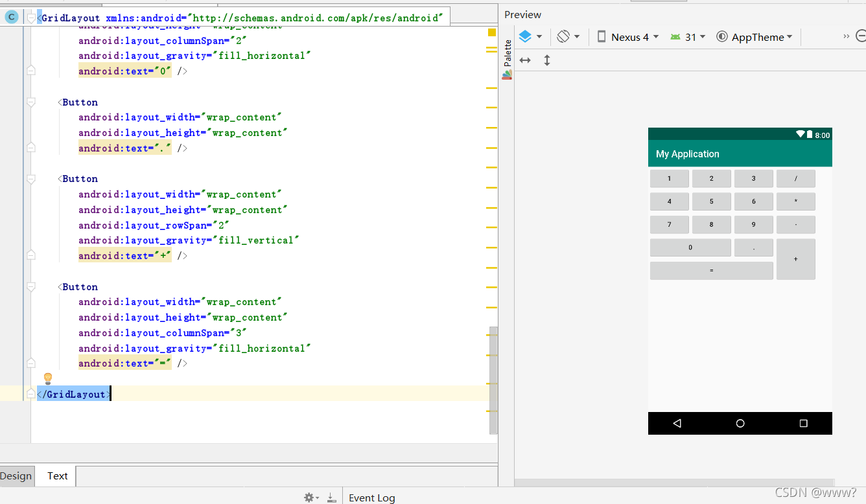Click the lightbulb quick-fix icon
The image size is (866, 504).
47,379
